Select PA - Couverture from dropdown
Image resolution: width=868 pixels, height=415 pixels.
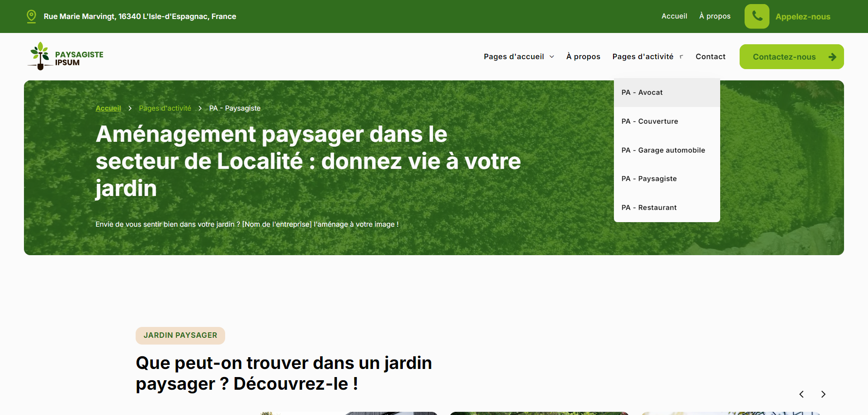(650, 121)
